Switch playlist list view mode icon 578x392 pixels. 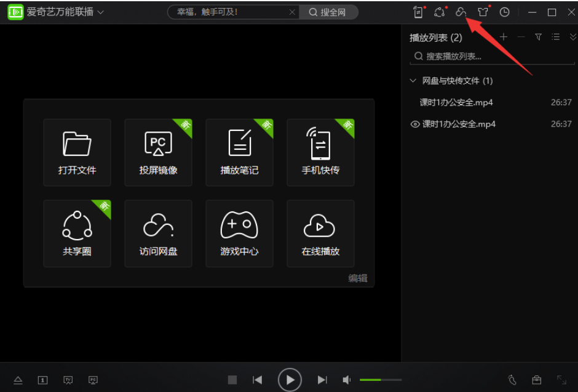(x=555, y=36)
